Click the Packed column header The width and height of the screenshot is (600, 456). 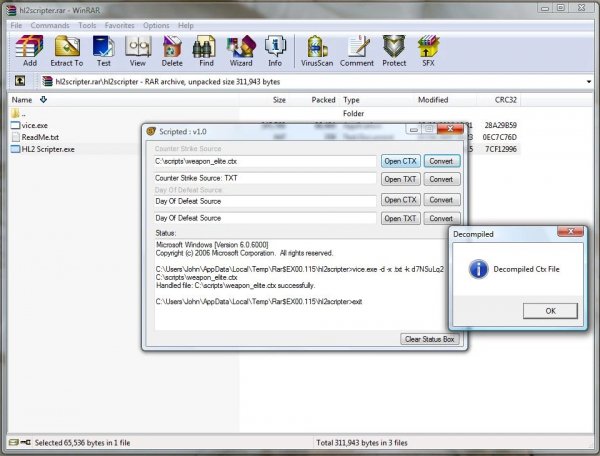tap(323, 100)
